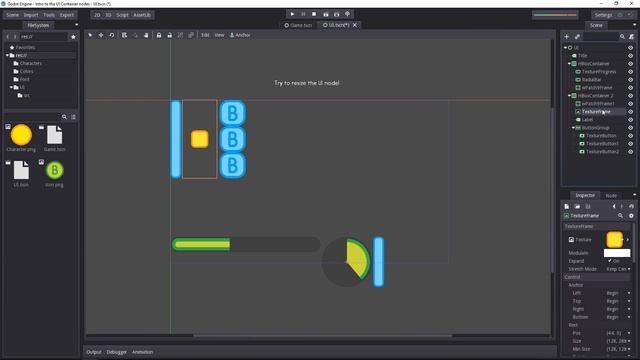Save the resource in the Inspector
The height and width of the screenshot is (360, 640).
click(588, 207)
